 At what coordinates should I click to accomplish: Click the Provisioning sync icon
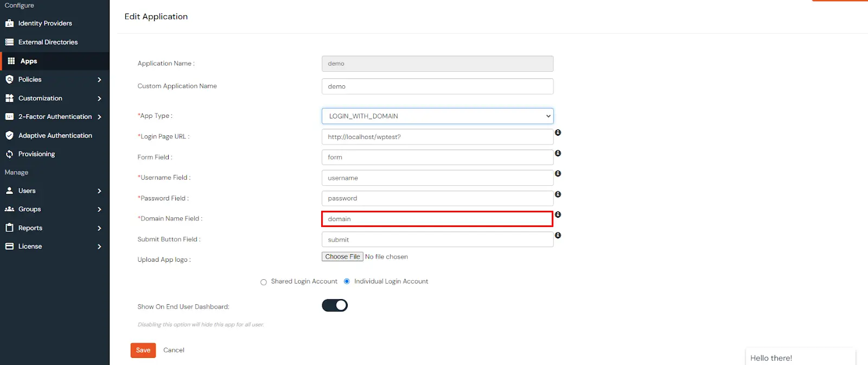click(9, 154)
